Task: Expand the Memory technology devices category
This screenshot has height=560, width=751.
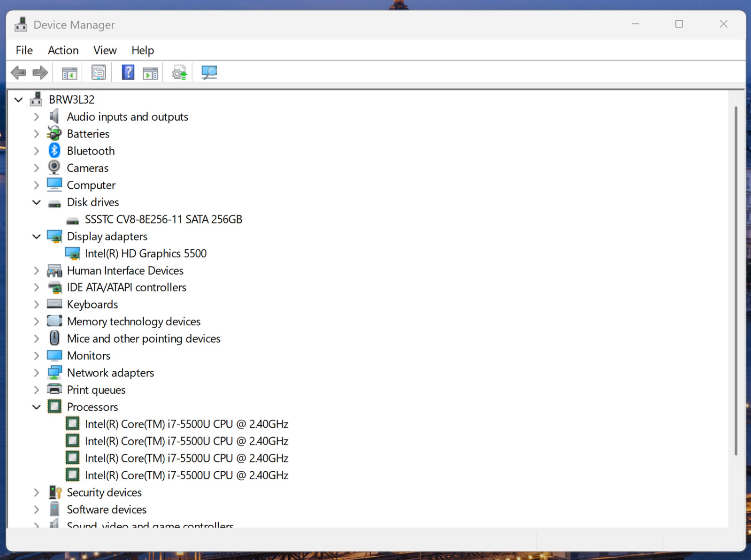Action: click(37, 322)
